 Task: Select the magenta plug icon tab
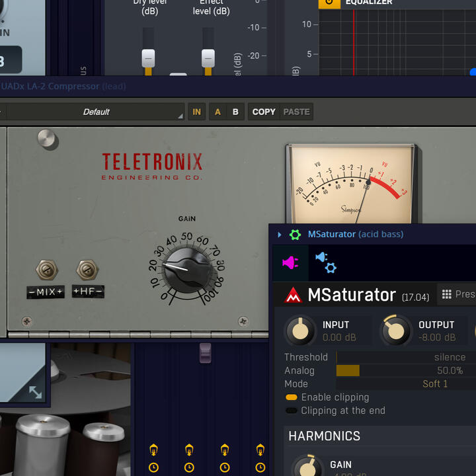pos(290,263)
